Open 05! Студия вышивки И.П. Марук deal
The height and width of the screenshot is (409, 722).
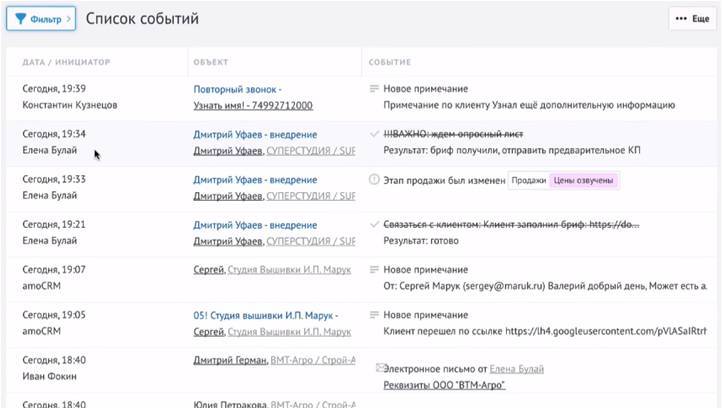[x=267, y=315]
